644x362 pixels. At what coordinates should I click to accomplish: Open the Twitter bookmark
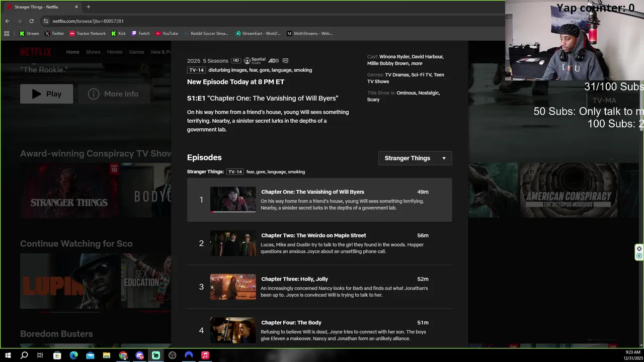(x=54, y=34)
